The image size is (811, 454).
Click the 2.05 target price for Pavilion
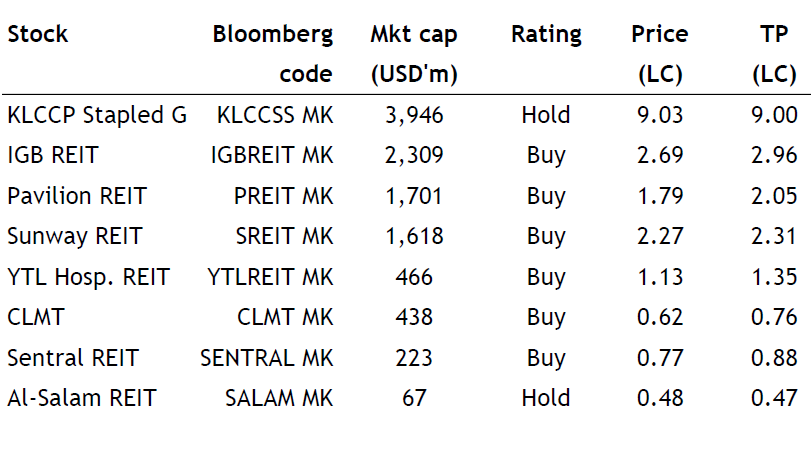point(774,196)
